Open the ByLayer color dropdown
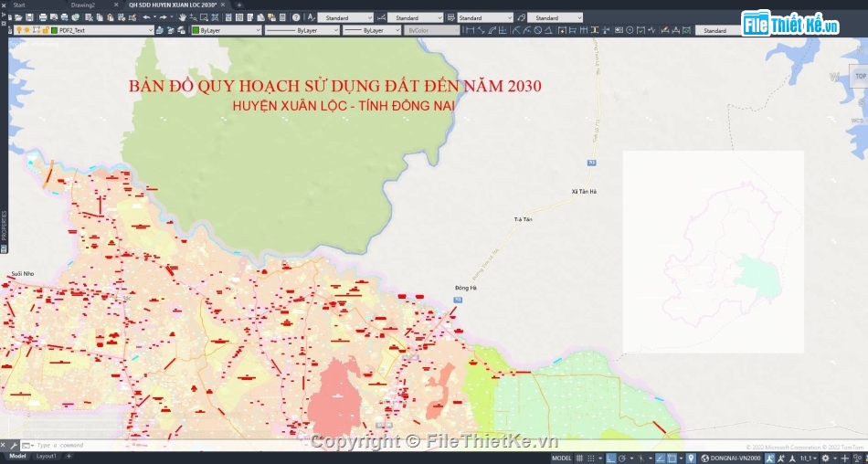Viewport: 868px width, 464px height. (x=258, y=30)
